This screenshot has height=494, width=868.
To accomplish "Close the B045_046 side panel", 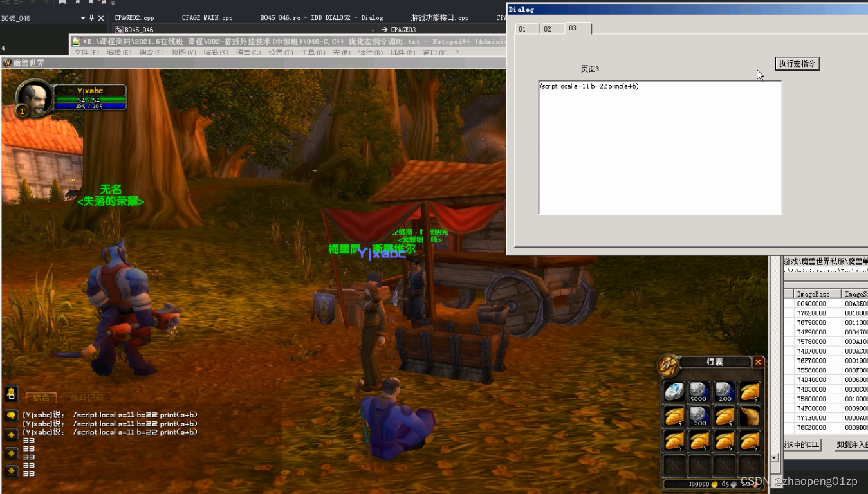I will 101,18.
